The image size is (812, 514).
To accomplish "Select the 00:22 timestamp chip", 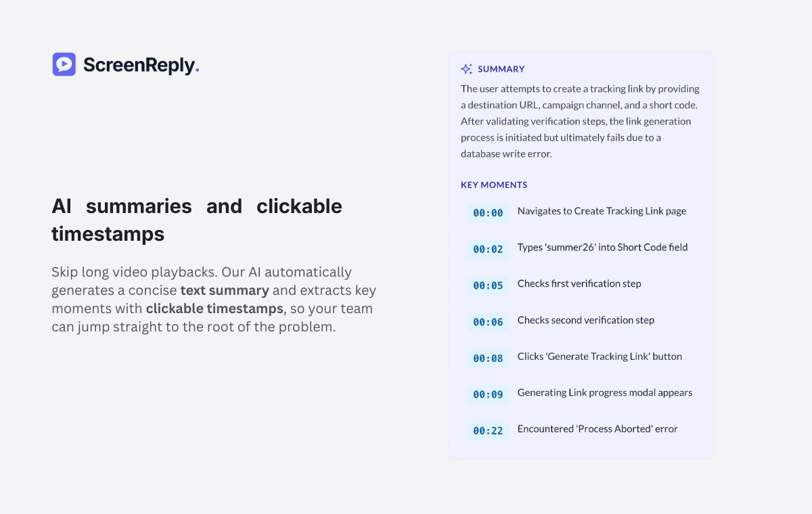I will [x=488, y=431].
